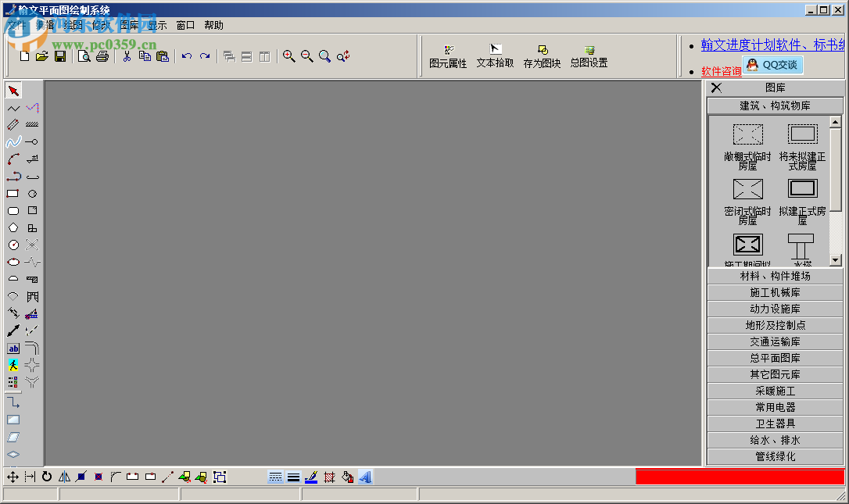Viewport: 849px width, 504px height.
Task: Expand the 总平面图库 category
Action: coord(775,358)
